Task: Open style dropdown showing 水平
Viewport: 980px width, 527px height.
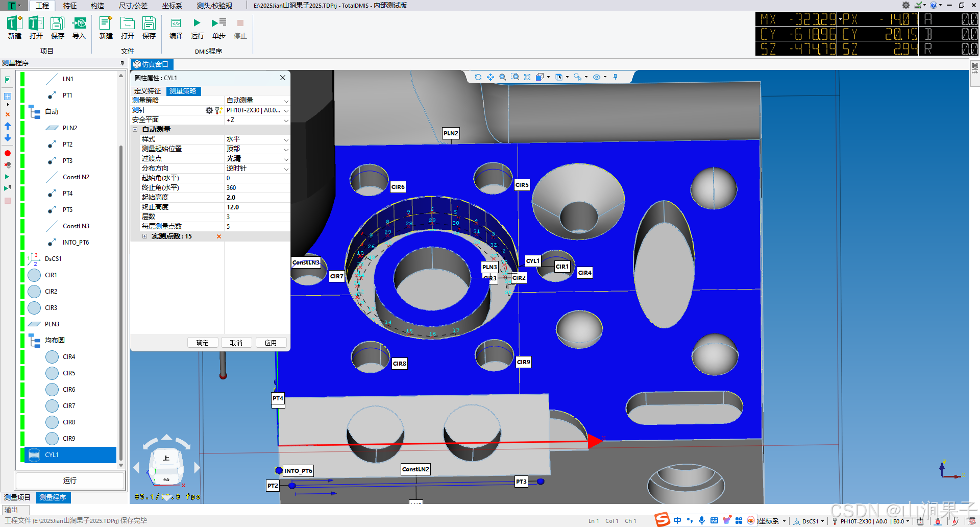Action: 286,139
